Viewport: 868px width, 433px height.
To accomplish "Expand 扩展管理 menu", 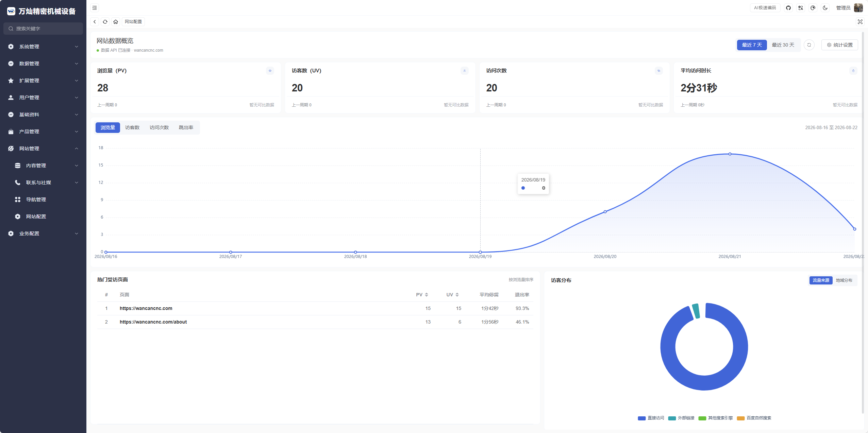I will coord(43,81).
